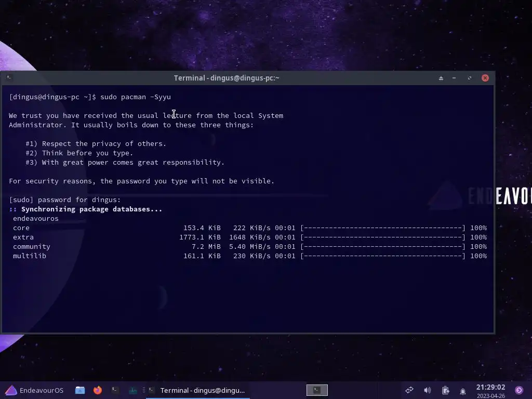Click the shade (roll up) window button
The image size is (532, 399).
[x=441, y=78]
